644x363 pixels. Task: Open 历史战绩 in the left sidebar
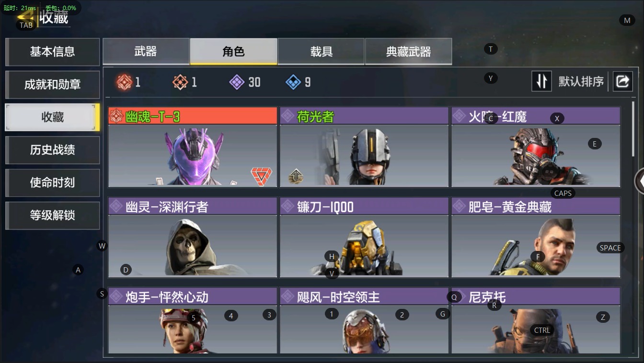pyautogui.click(x=52, y=150)
